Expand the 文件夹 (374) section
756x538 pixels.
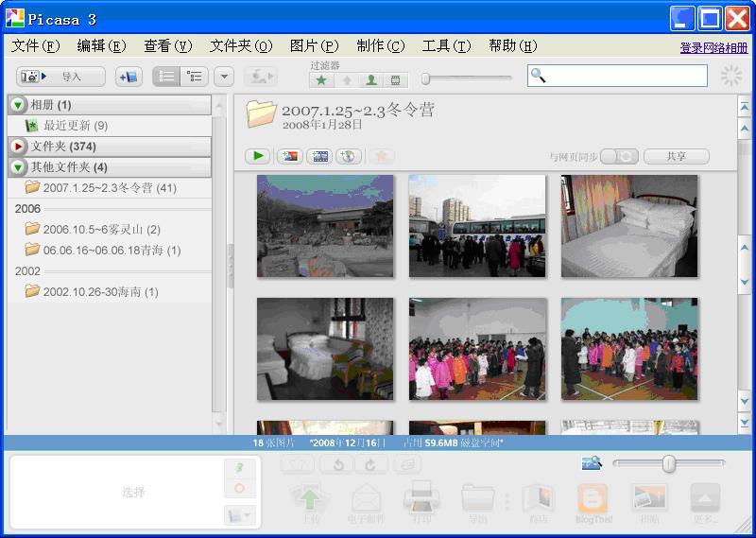tap(18, 147)
